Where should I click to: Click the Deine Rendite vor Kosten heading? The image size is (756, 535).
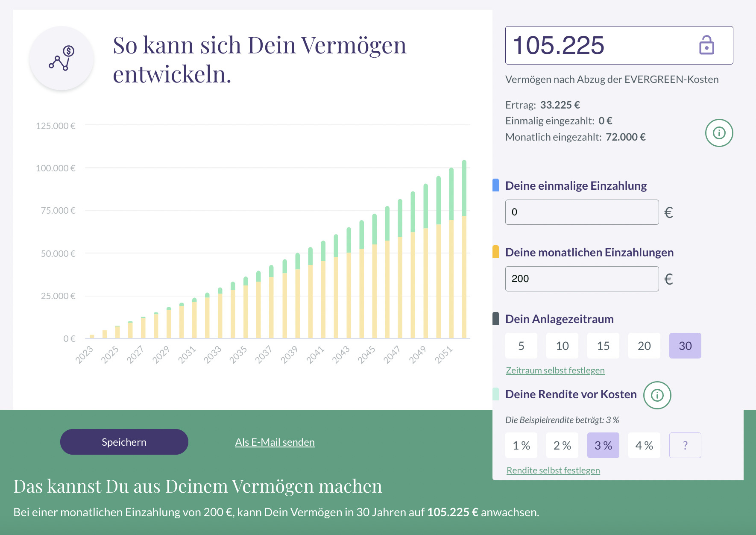tap(571, 394)
